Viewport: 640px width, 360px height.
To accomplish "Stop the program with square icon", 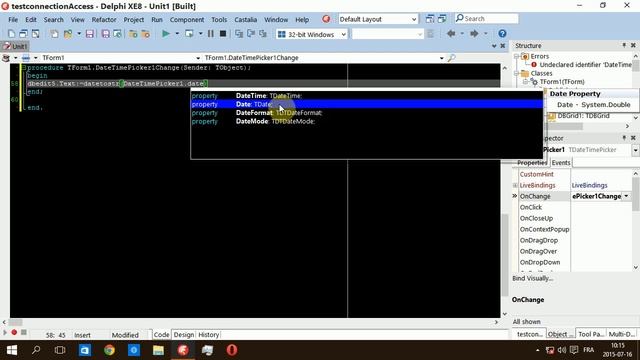I will [223, 34].
